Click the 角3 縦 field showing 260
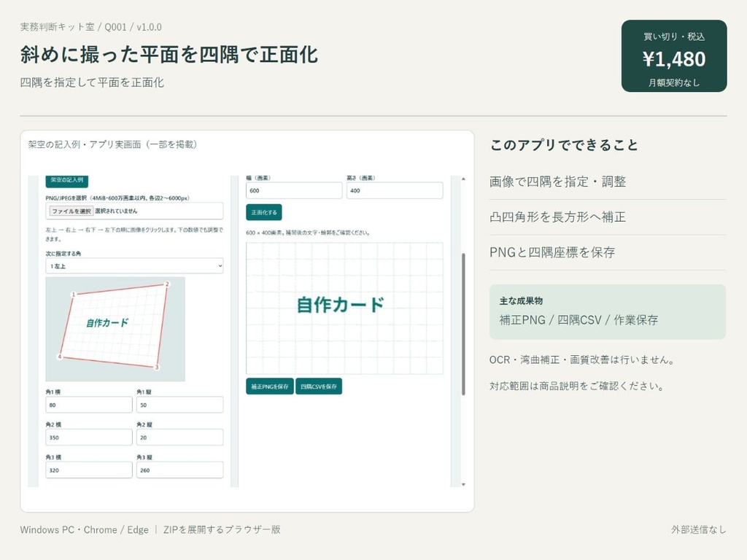Viewport: 747px width, 560px height. coord(179,470)
